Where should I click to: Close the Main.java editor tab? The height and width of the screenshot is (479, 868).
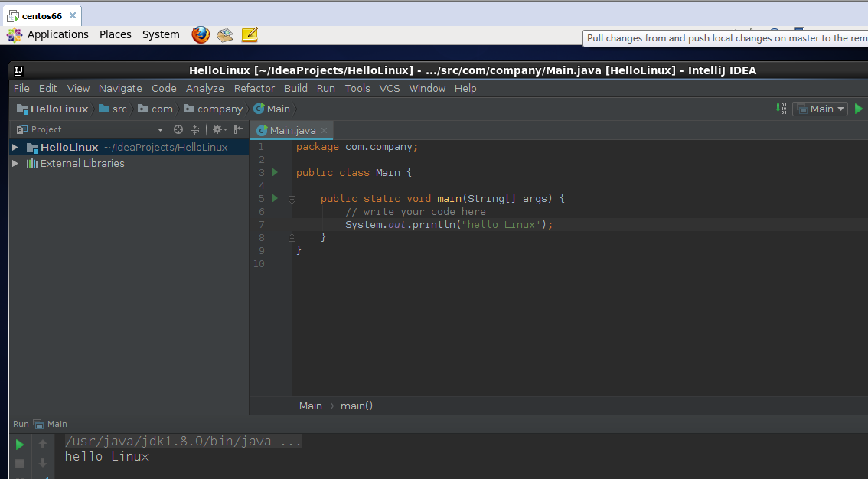coord(324,131)
